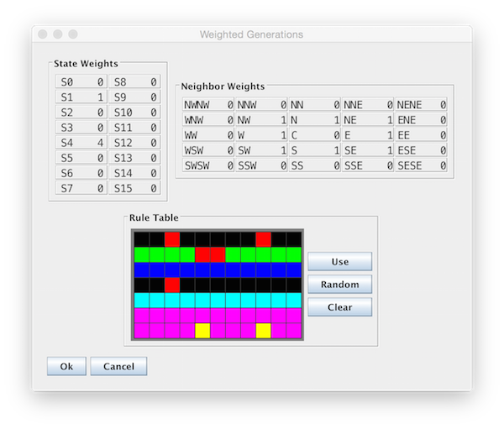Image resolution: width=504 pixels, height=429 pixels.
Task: Select the S13 weight field
Action: pyautogui.click(x=134, y=158)
